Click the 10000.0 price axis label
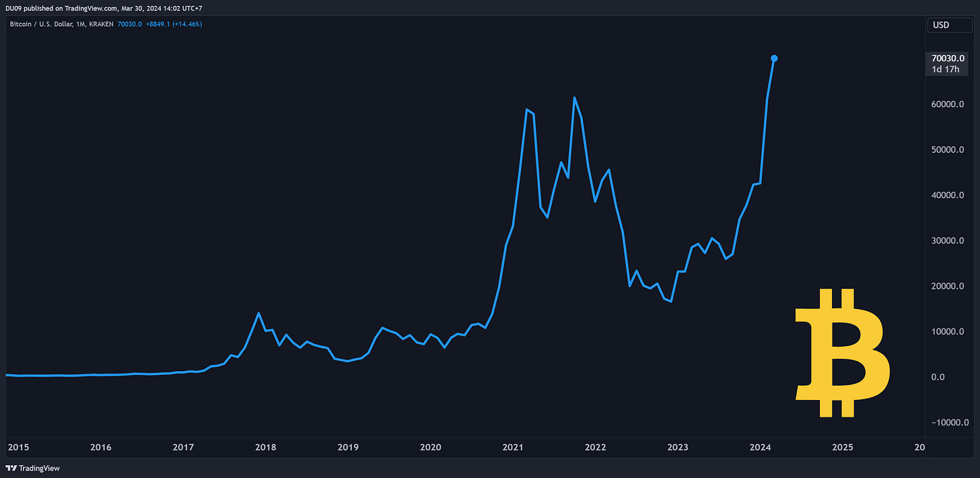 [949, 332]
